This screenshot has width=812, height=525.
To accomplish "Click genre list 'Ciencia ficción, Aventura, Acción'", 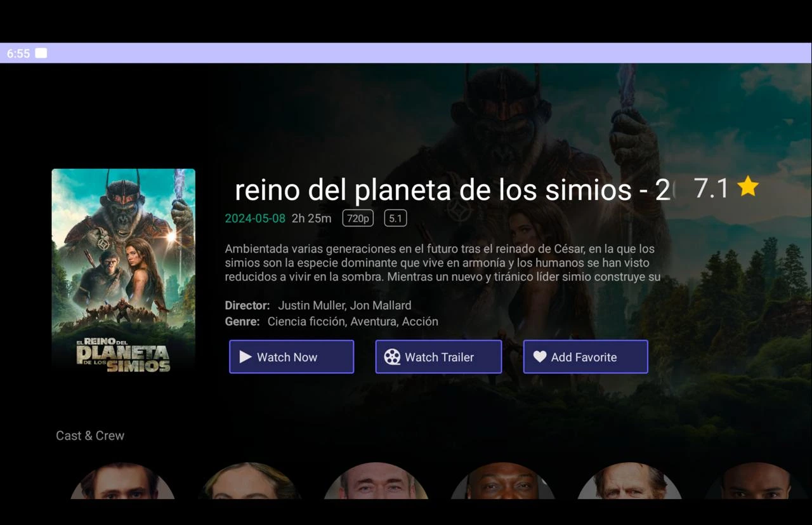I will tap(353, 321).
